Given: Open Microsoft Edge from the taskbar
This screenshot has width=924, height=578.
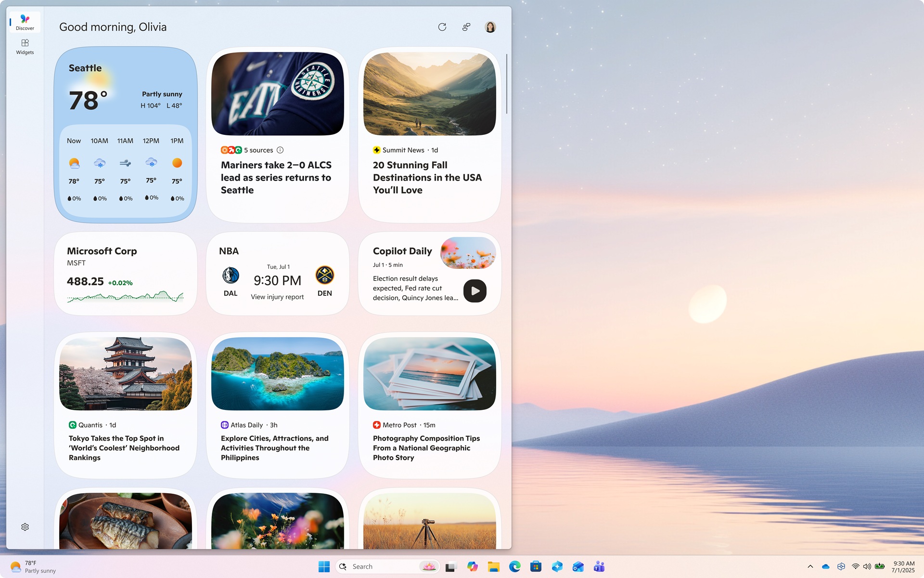Looking at the screenshot, I should (515, 566).
